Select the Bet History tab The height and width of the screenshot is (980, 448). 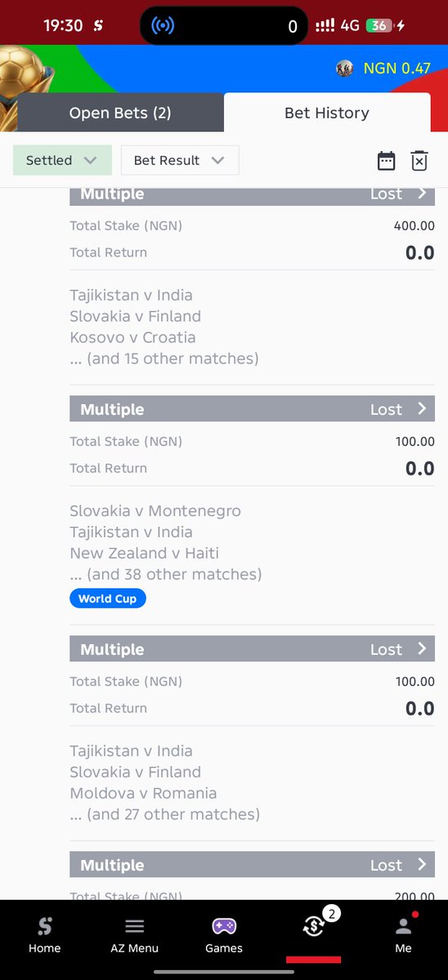coord(327,113)
